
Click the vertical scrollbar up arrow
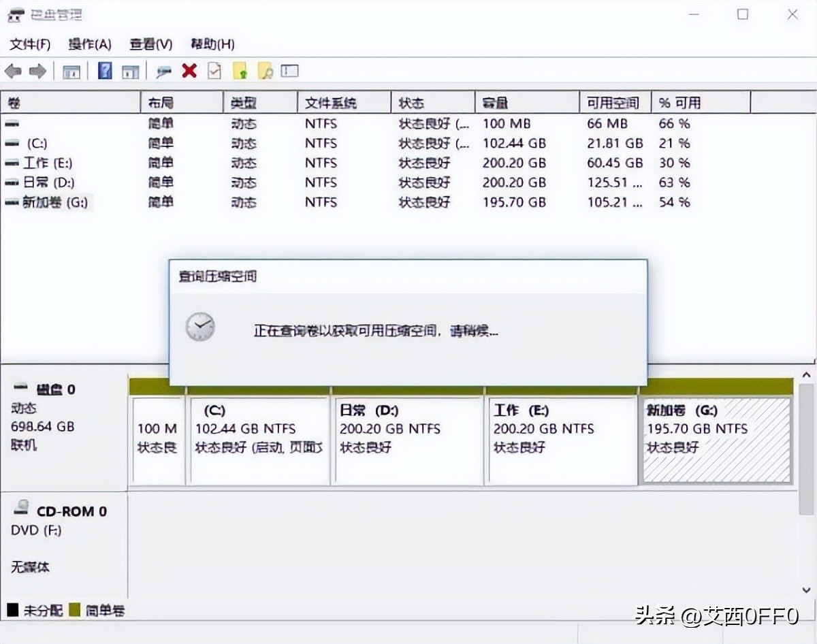pos(807,376)
